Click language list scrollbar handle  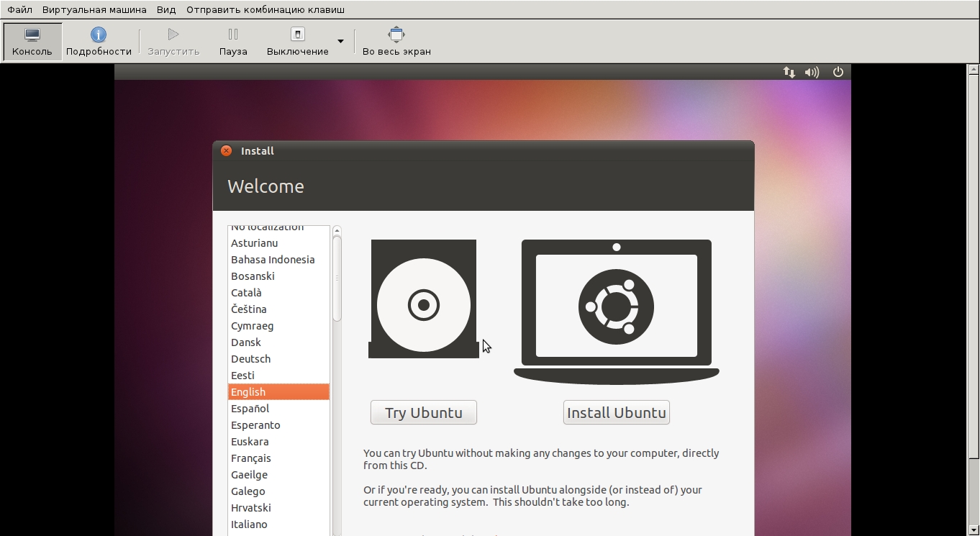tap(337, 278)
